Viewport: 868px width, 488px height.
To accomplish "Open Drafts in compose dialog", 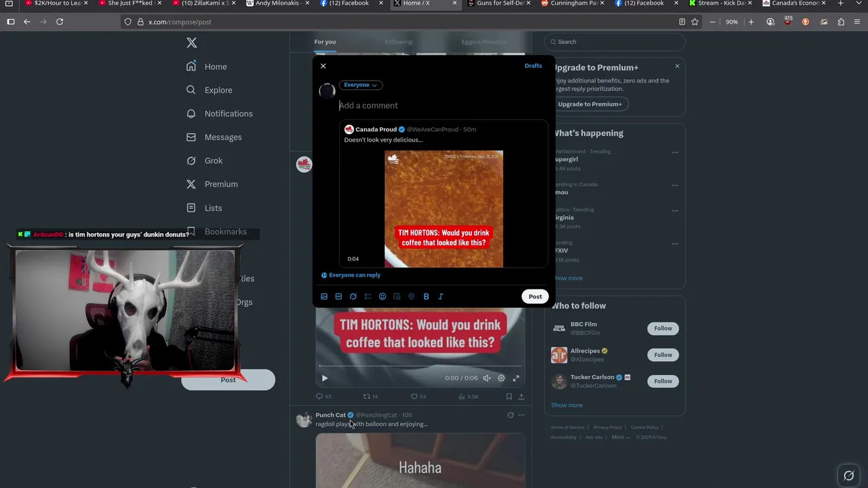I will click(x=533, y=66).
